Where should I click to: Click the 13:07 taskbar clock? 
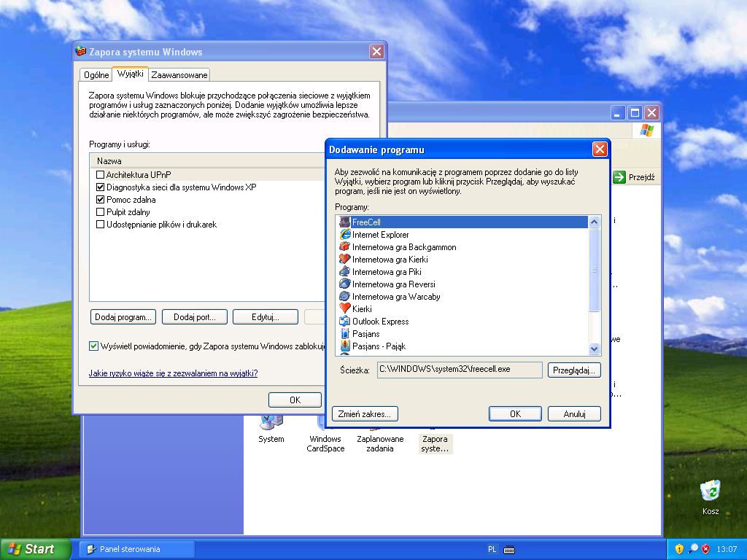tap(727, 549)
